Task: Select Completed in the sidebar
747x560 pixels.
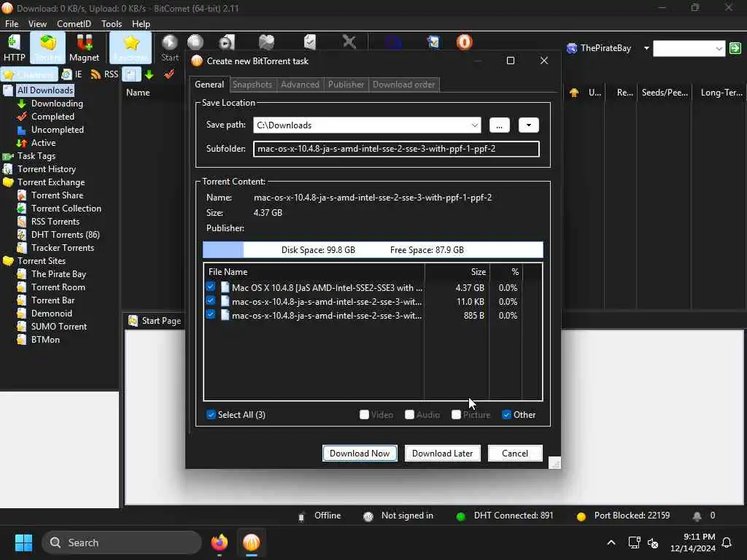Action: coord(53,117)
